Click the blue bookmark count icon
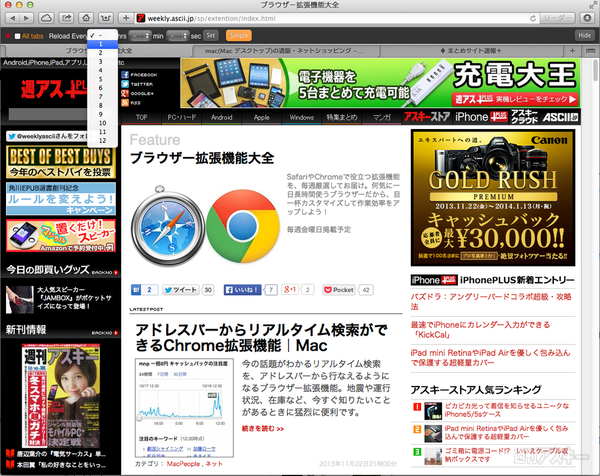600x476 pixels. (x=136, y=290)
